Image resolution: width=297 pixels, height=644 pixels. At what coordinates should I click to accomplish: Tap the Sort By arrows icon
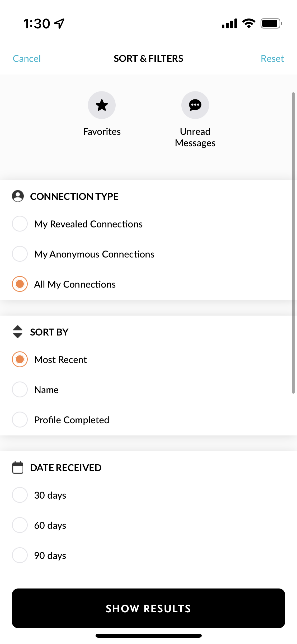click(x=18, y=332)
